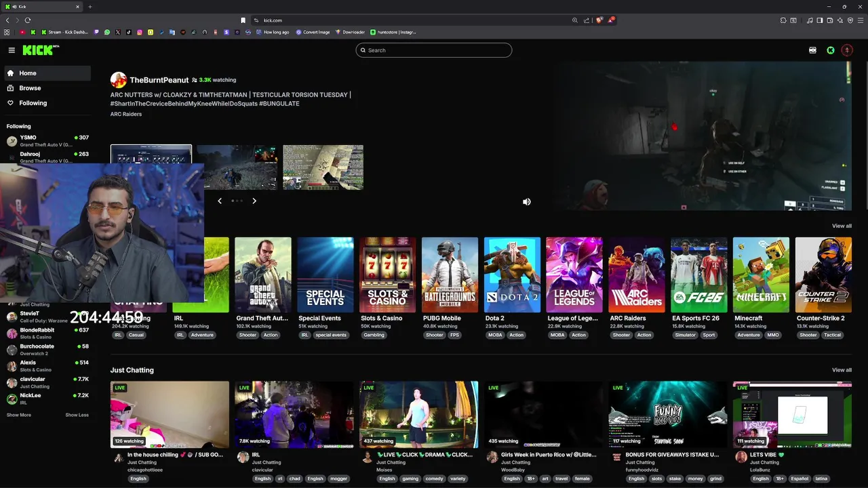Click the Kick page video camera icon
Viewport: 868px width, 488px height.
[812, 50]
